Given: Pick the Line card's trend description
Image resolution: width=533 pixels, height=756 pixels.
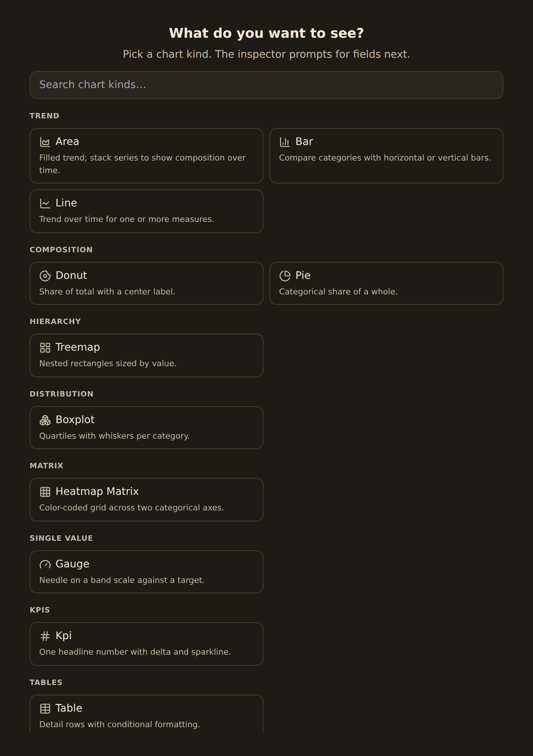Looking at the screenshot, I should coord(127,219).
